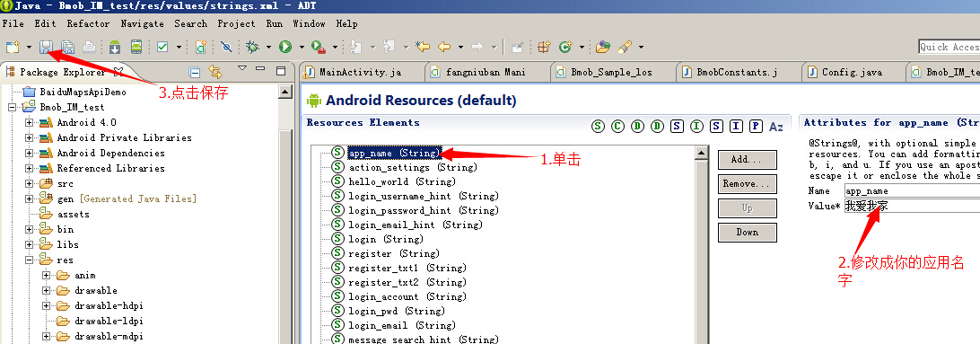
Task: Run Android Lint check icon
Action: click(162, 47)
